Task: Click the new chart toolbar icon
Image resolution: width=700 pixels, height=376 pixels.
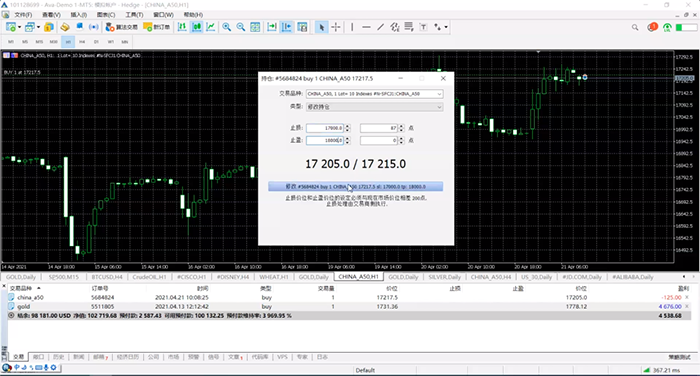Action: click(x=11, y=27)
